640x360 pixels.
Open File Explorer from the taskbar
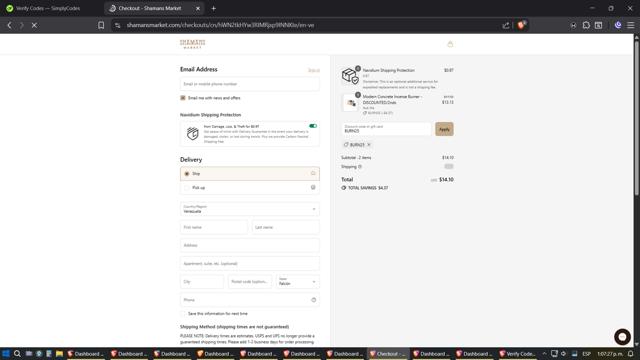pyautogui.click(x=59, y=353)
